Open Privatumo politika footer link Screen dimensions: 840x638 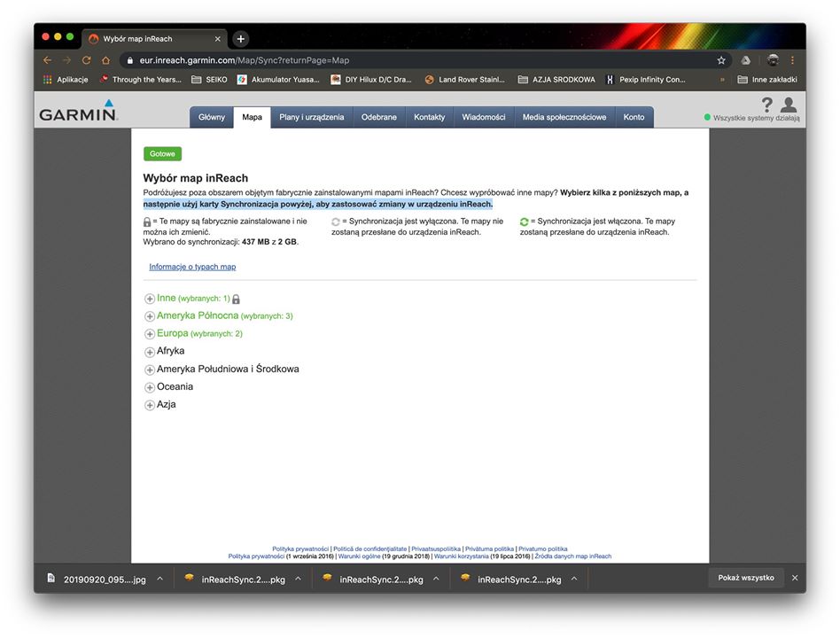click(x=542, y=549)
